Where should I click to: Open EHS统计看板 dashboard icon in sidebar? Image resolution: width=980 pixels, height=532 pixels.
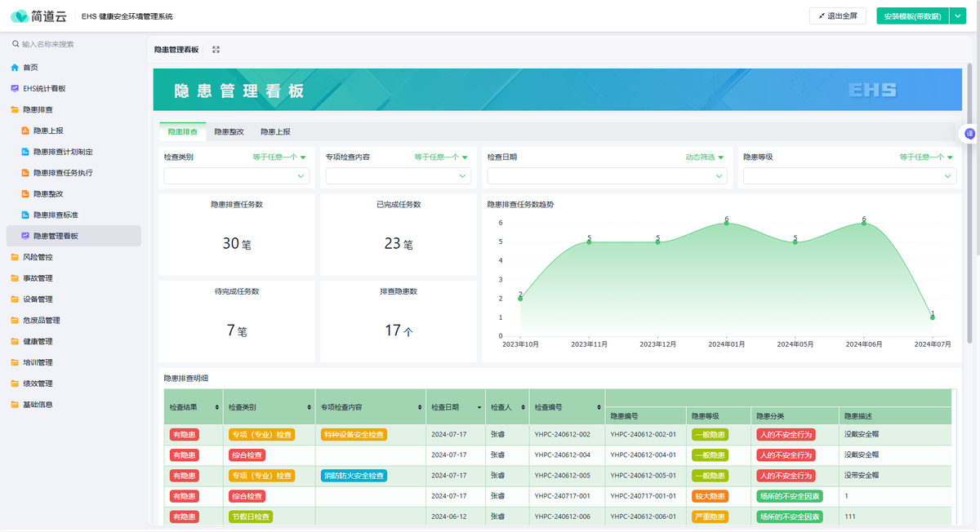pos(15,89)
